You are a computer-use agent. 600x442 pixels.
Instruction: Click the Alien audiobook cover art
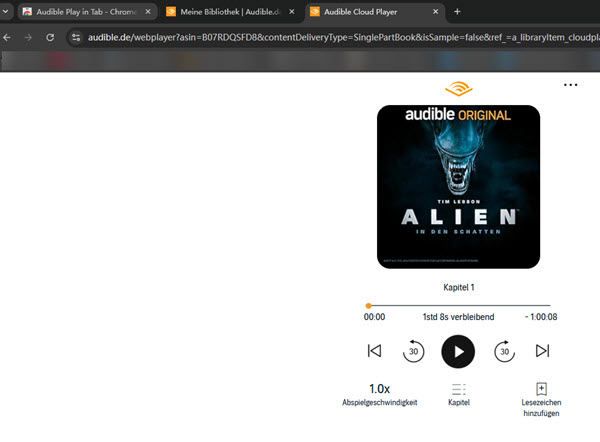(458, 187)
